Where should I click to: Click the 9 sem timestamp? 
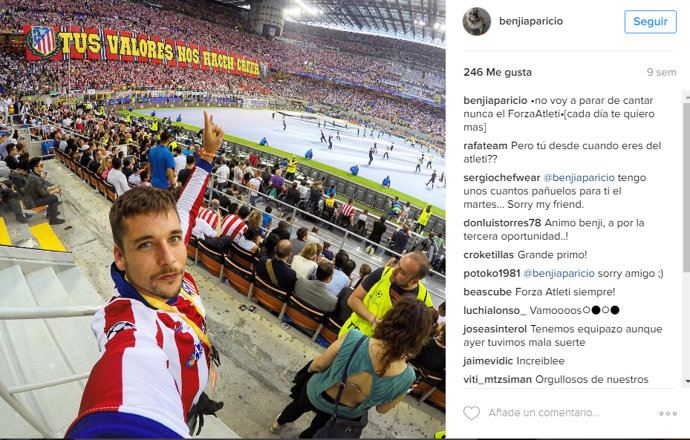click(661, 72)
